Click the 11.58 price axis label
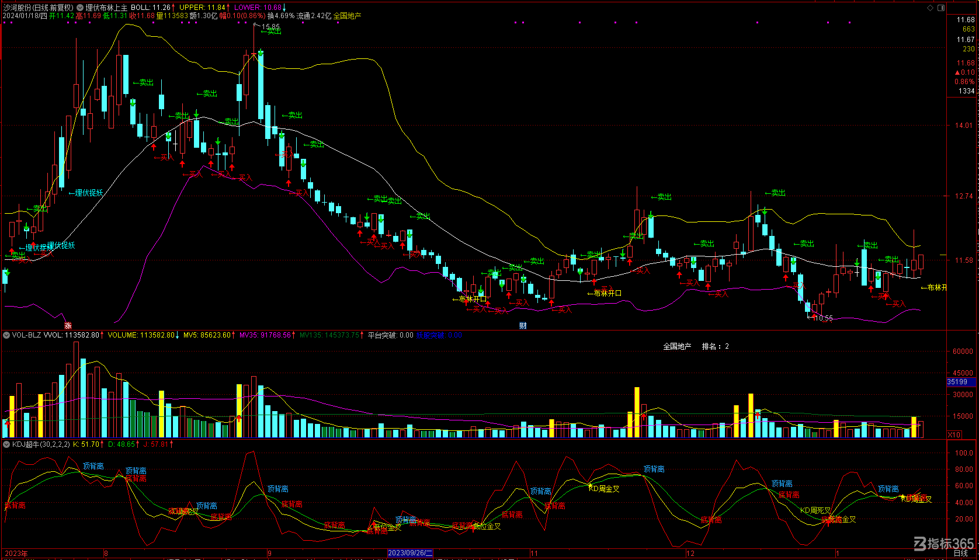Screen dimensions: 979x560 [964, 260]
